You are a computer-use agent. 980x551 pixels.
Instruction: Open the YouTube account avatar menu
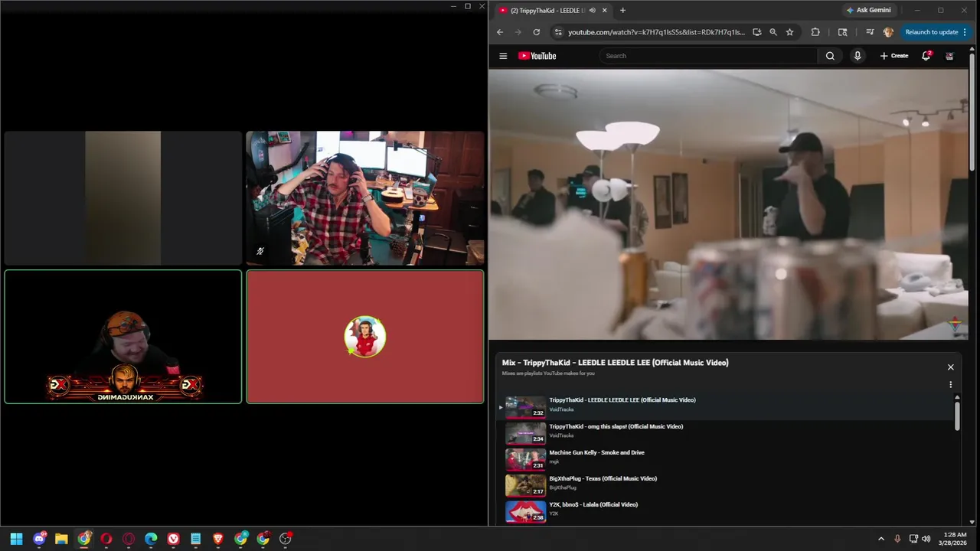click(x=949, y=56)
